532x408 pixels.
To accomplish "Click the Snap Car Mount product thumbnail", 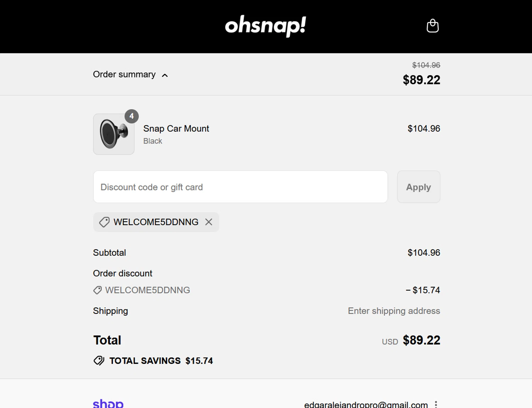I will point(113,134).
